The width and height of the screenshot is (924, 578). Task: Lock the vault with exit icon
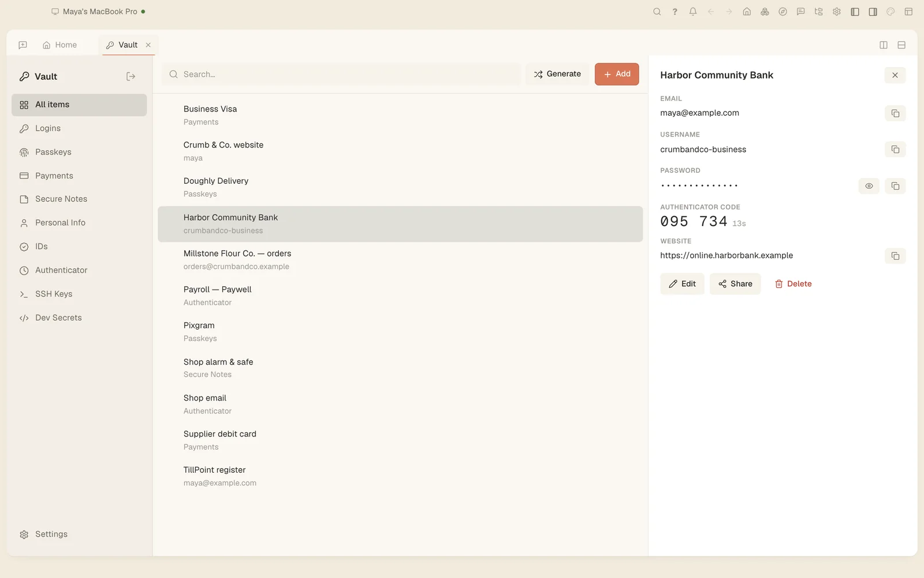click(131, 76)
